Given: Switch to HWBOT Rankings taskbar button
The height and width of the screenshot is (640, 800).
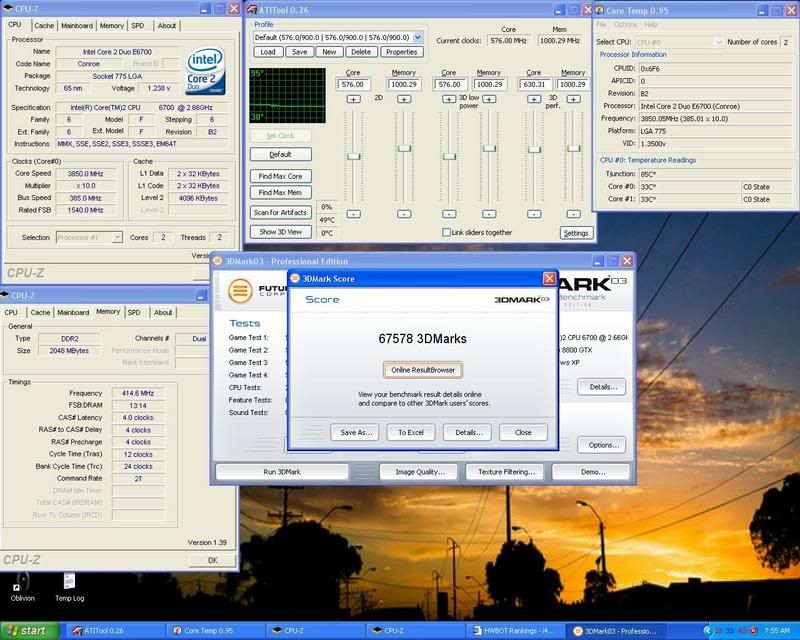Looking at the screenshot, I should 515,631.
